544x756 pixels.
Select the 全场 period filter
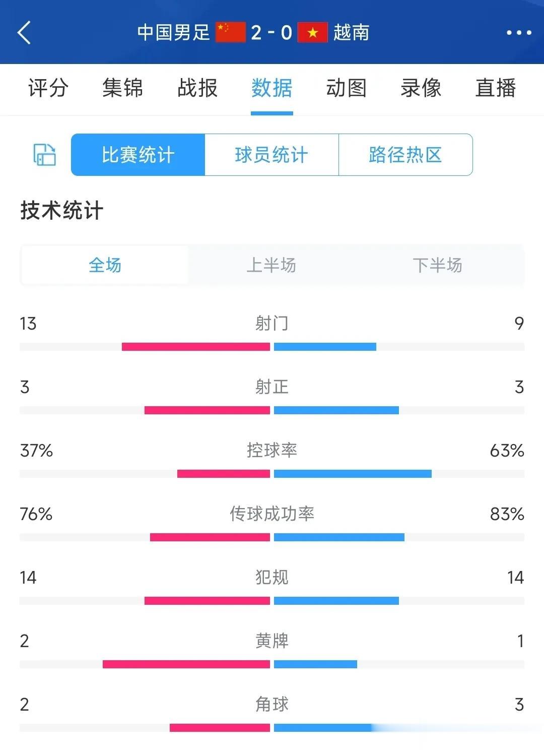click(x=105, y=265)
